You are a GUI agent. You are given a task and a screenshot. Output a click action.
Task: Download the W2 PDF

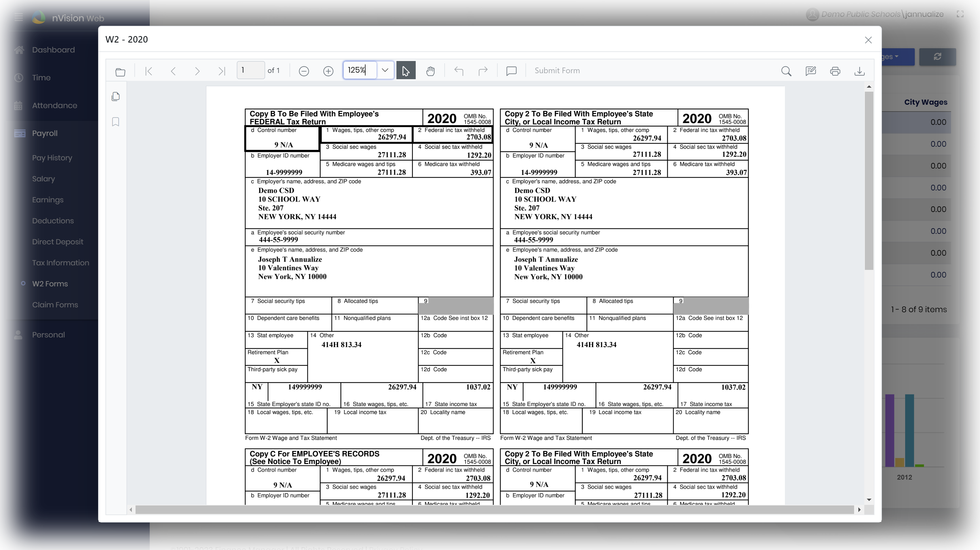pyautogui.click(x=859, y=71)
